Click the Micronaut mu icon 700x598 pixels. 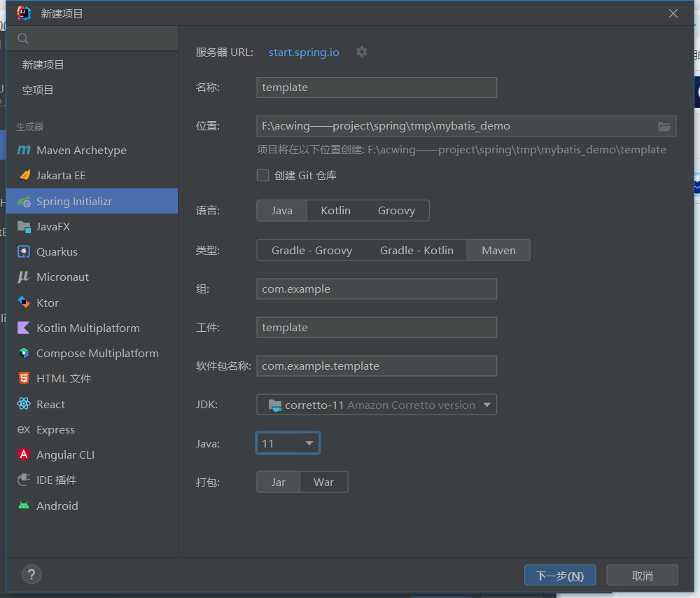point(24,277)
